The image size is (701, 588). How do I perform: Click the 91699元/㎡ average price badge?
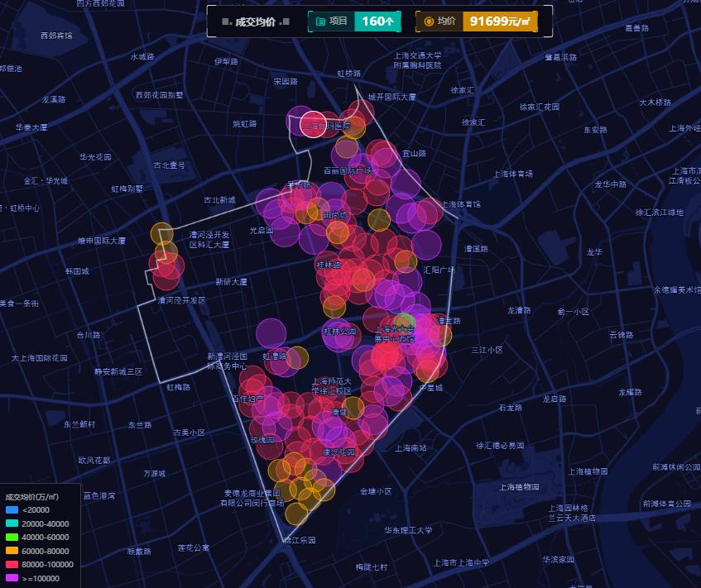(x=500, y=22)
